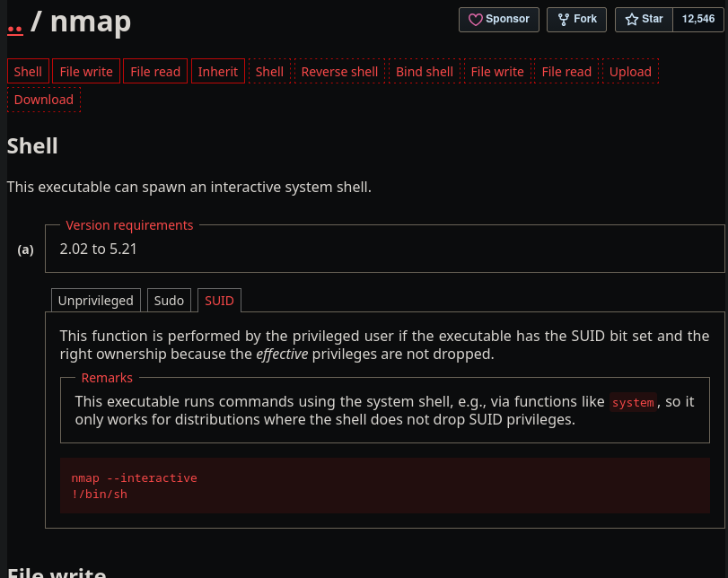Open the Reverse shell tag
Viewport: 728px width, 578px height.
tap(339, 72)
